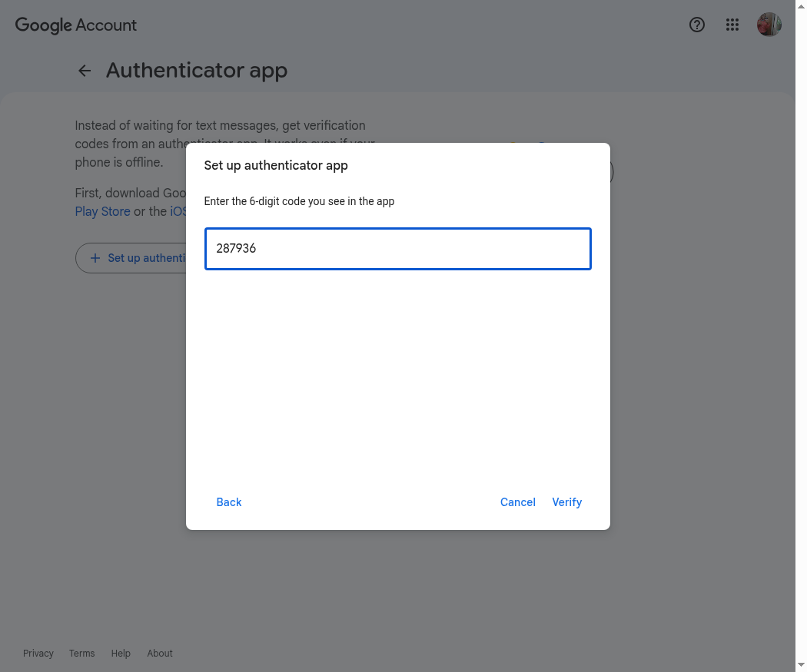Open the Privacy footer link
Screen dimensions: 807x672
38,653
